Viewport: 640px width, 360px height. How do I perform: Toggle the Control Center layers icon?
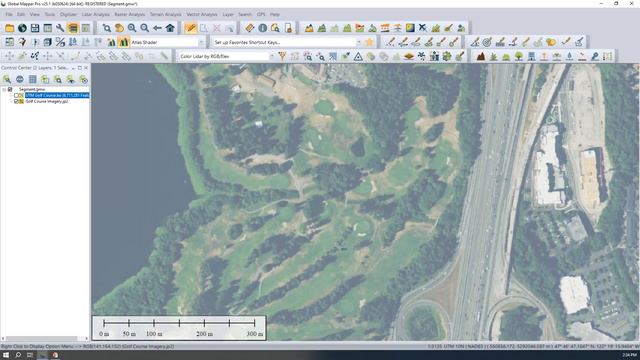[x=73, y=28]
